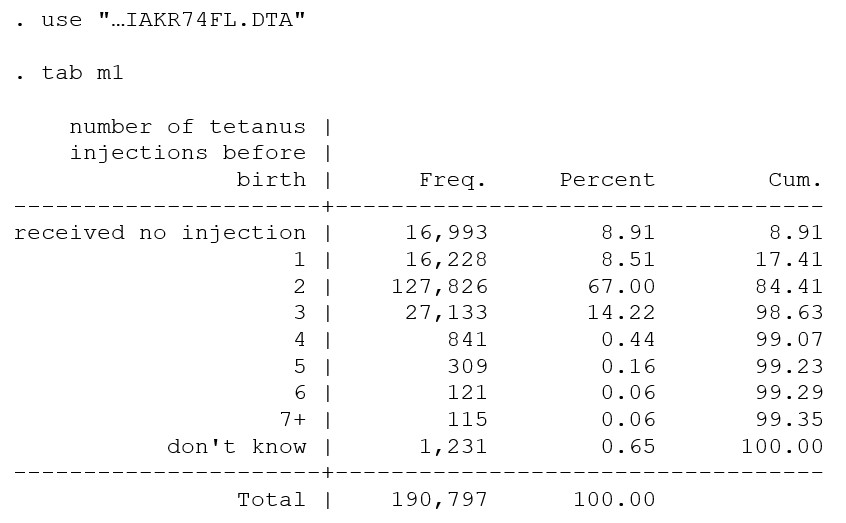Select the Percent column header
The height and width of the screenshot is (523, 846).
tap(607, 180)
